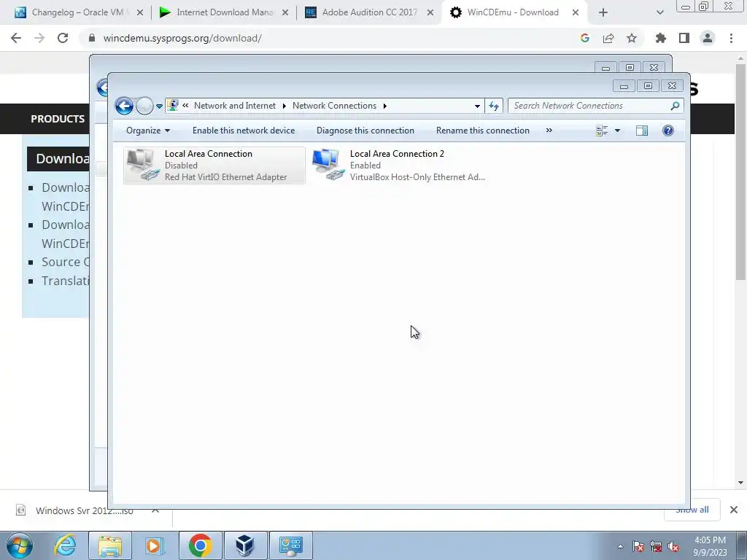Open Chrome tab search dropdown
The width and height of the screenshot is (747, 560).
pos(659,13)
